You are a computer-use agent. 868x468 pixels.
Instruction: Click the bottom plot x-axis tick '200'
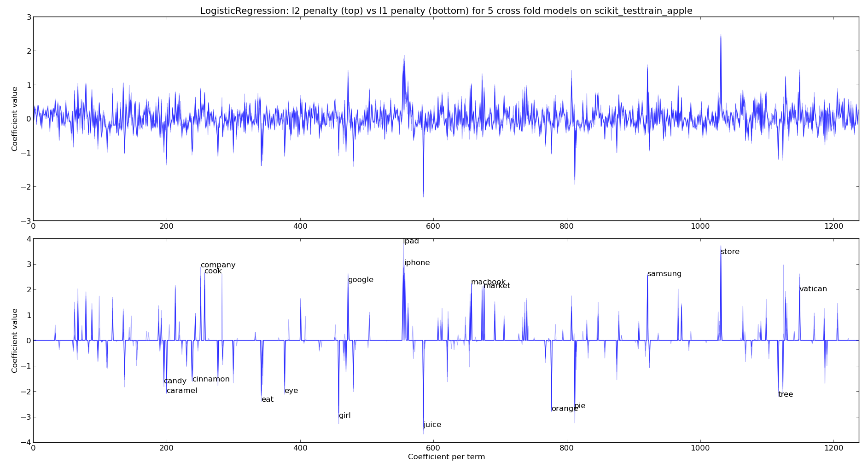coord(166,448)
